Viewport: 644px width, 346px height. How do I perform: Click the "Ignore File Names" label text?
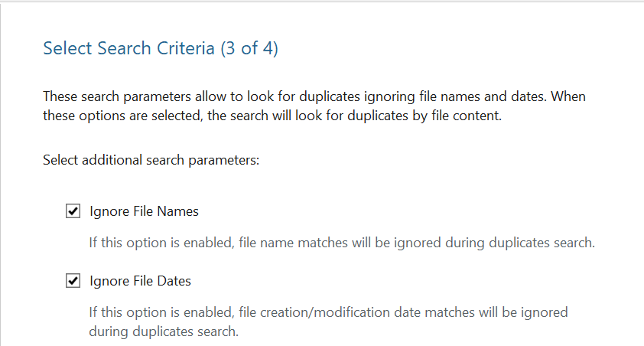(144, 211)
